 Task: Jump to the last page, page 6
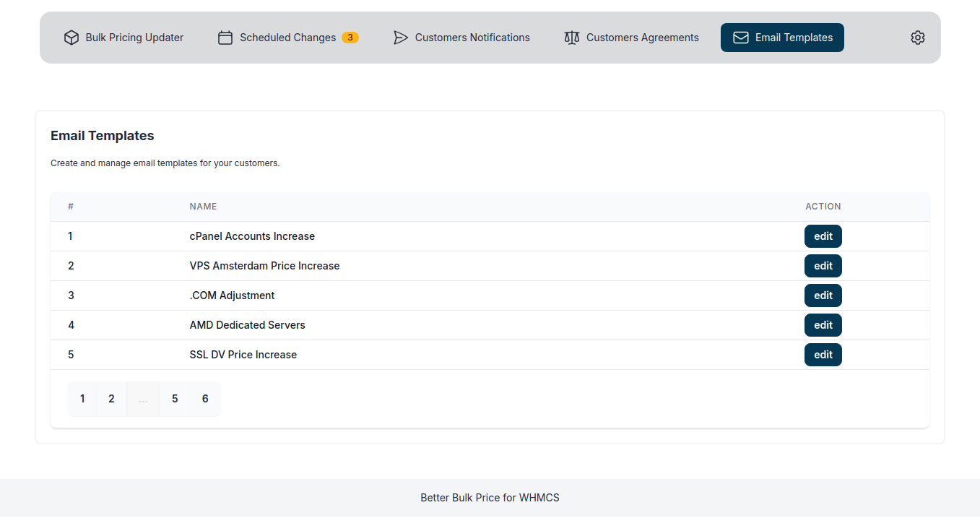pyautogui.click(x=205, y=398)
